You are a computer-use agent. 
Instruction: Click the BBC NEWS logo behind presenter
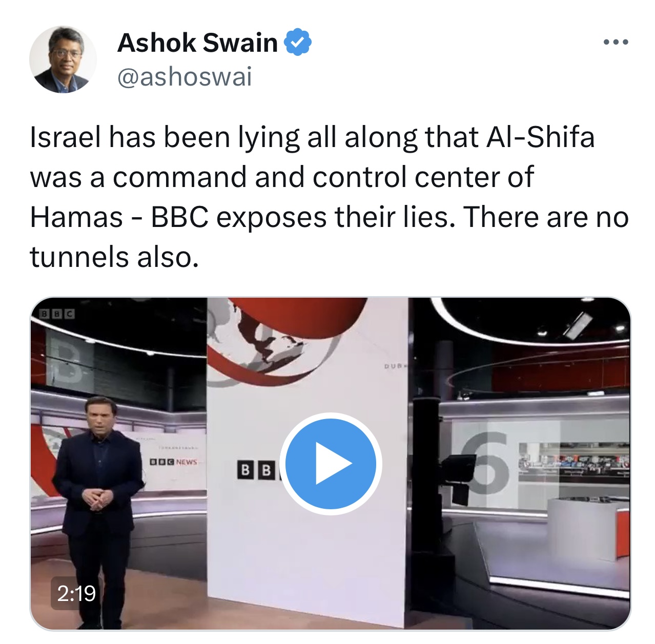point(173,462)
